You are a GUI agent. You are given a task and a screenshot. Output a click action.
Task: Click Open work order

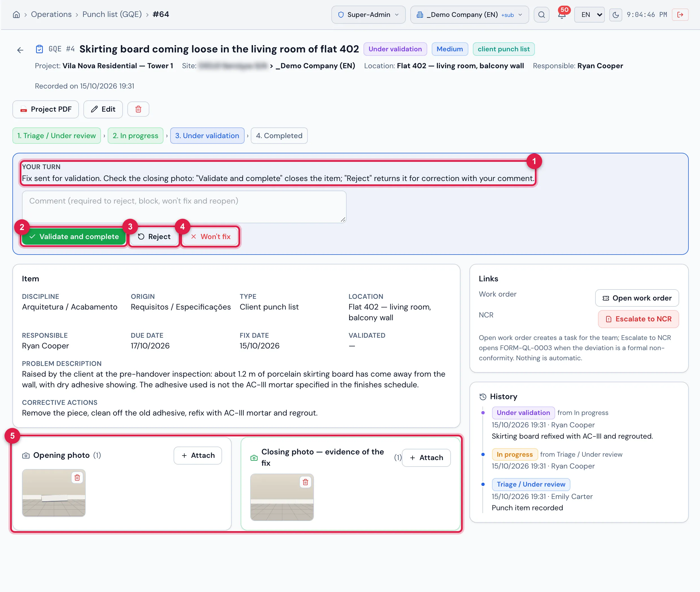(637, 298)
